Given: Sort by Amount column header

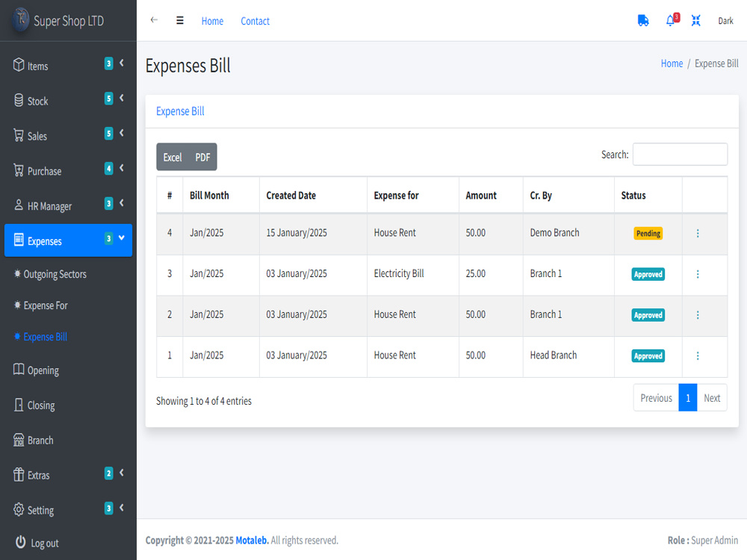Looking at the screenshot, I should click(491, 195).
